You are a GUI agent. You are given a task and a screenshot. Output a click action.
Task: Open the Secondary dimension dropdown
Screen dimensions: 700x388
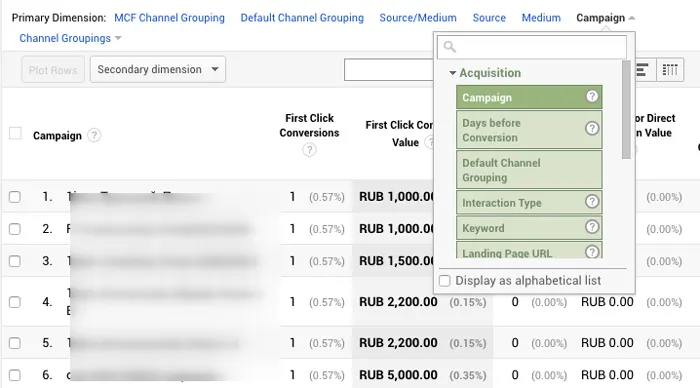[x=158, y=69]
